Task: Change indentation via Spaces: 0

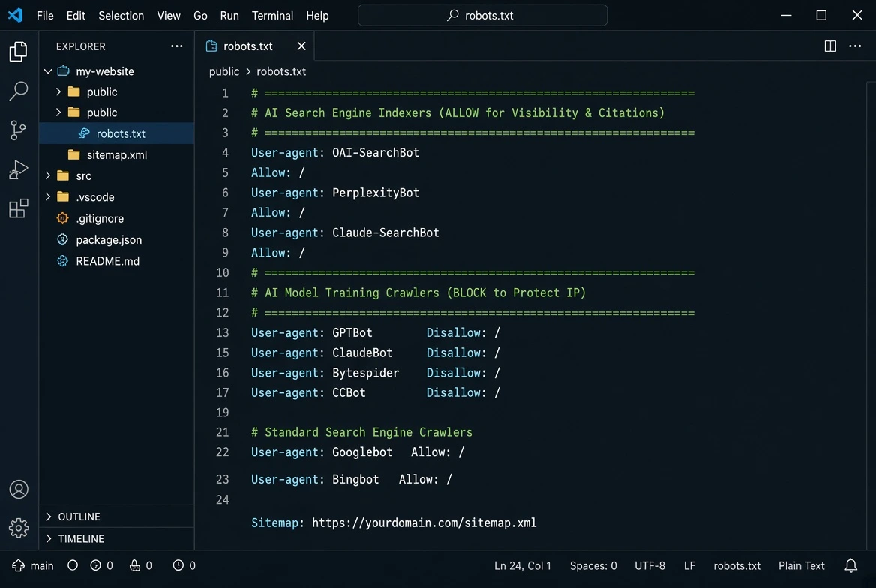Action: click(593, 565)
